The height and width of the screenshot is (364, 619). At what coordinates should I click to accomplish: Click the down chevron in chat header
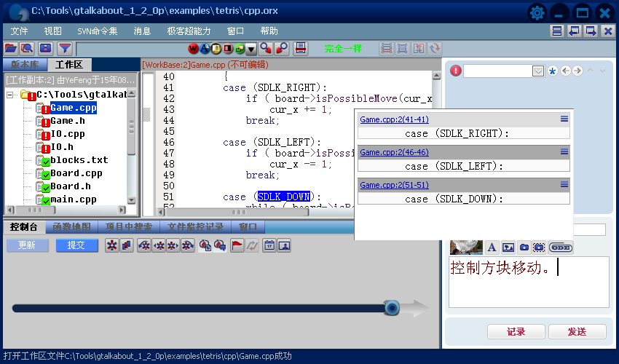click(x=602, y=71)
